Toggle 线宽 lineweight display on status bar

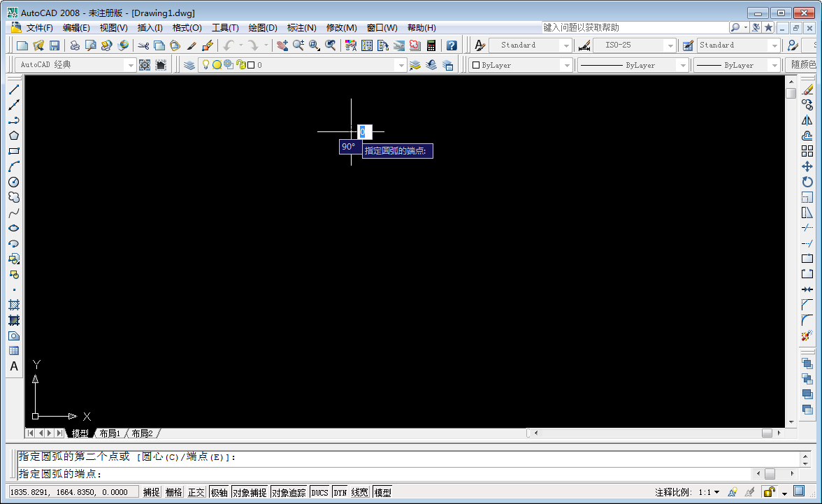point(361,491)
